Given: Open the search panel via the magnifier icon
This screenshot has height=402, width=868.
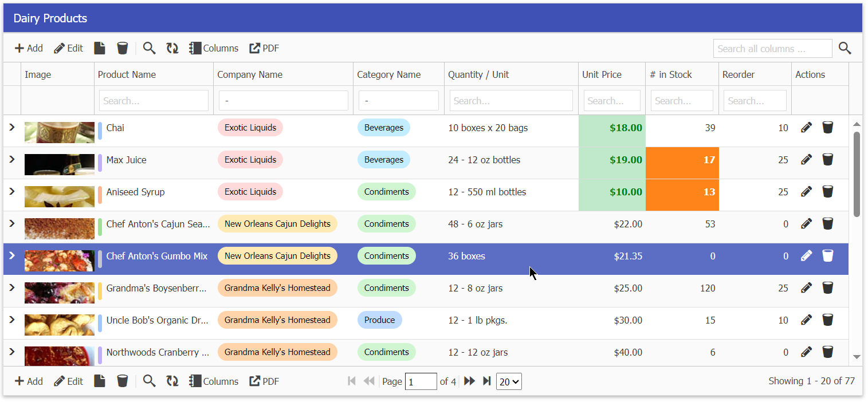Looking at the screenshot, I should [x=149, y=48].
